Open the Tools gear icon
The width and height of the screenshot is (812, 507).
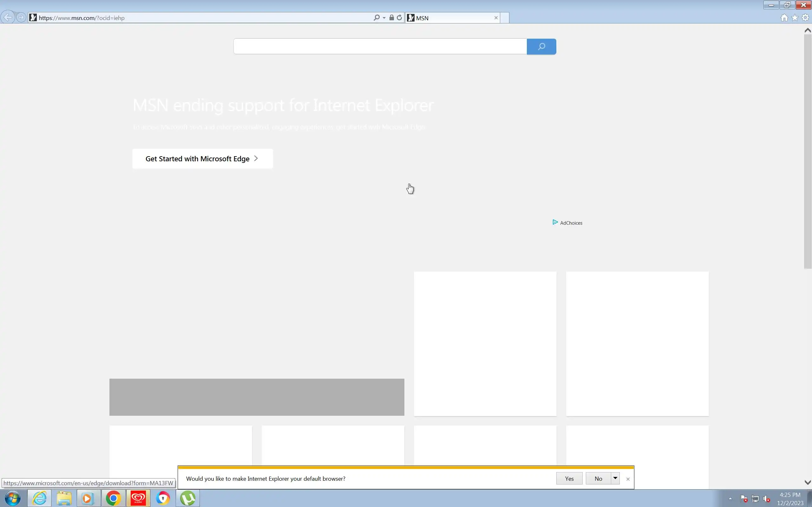805,18
